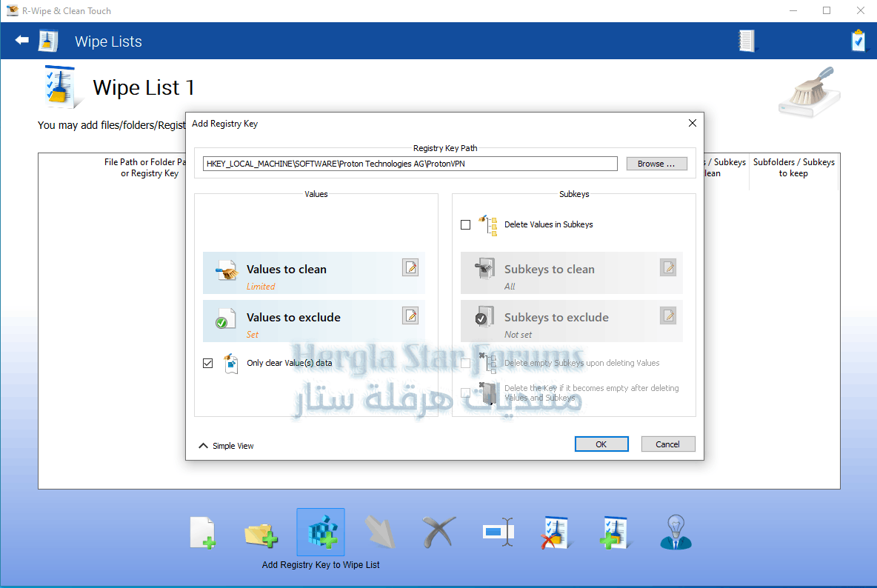The width and height of the screenshot is (877, 588).
Task: Click the add file icon in bottom toolbar
Action: click(x=203, y=532)
